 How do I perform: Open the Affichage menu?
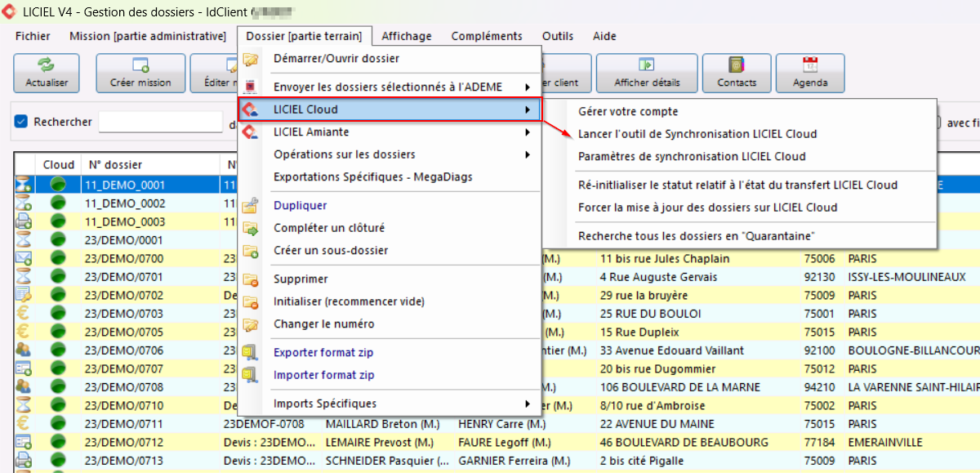(x=407, y=36)
